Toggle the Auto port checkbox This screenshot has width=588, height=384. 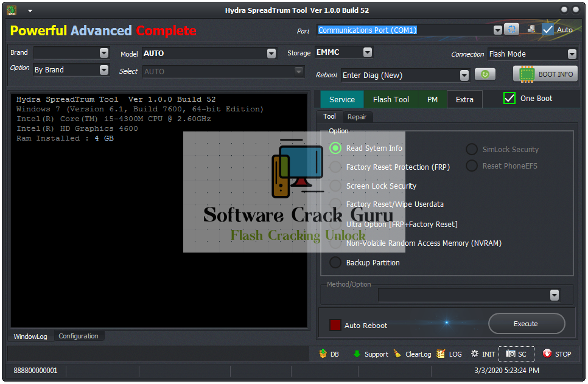coord(547,30)
